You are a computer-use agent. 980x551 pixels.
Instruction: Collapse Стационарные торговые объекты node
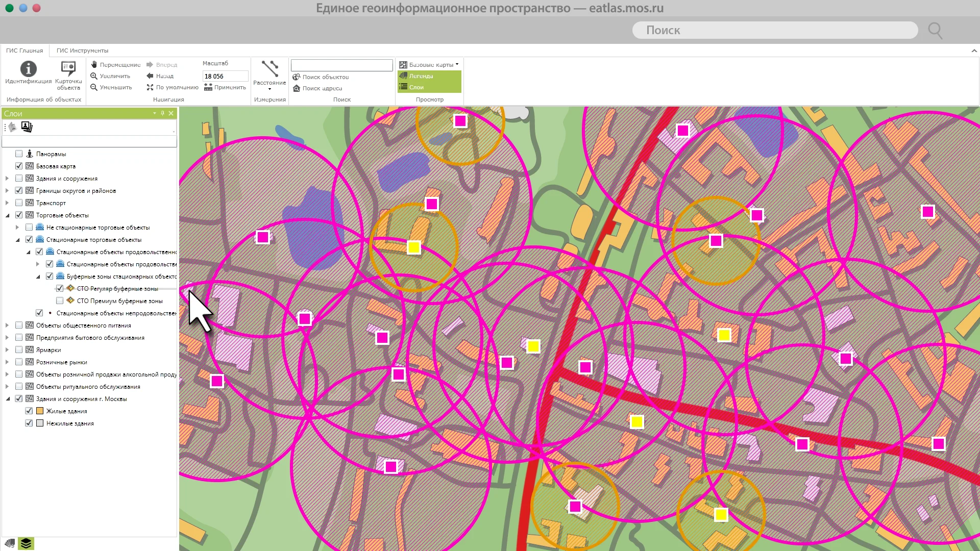tap(17, 240)
